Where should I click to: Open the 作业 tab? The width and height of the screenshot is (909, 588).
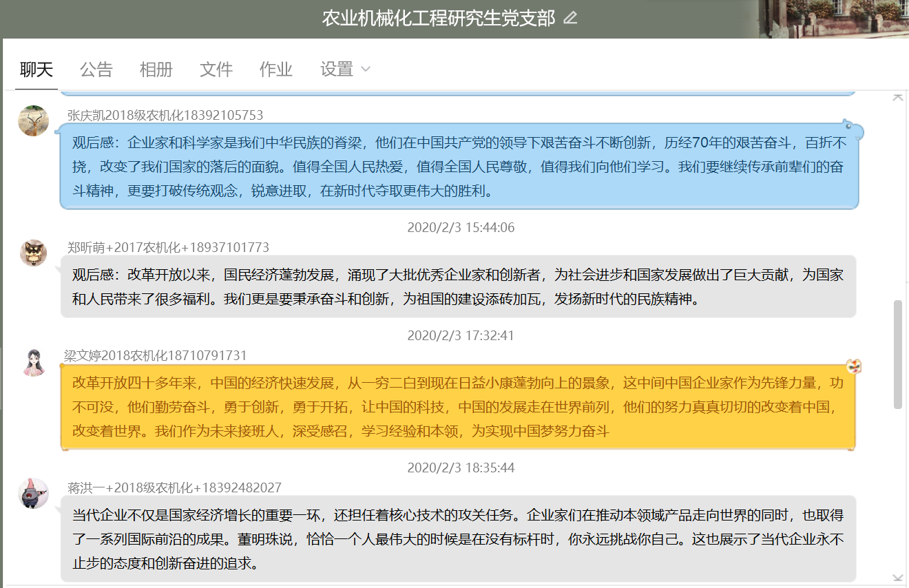tap(276, 70)
